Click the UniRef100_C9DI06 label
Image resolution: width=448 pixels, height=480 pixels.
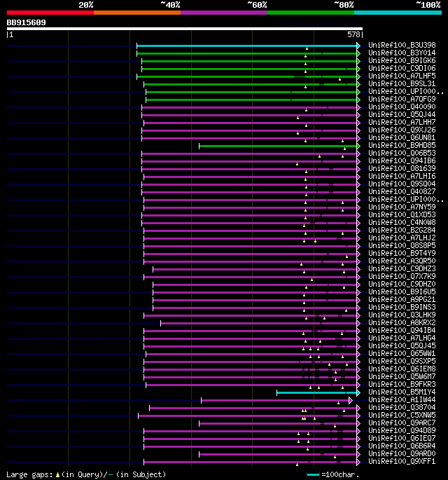[x=402, y=68]
